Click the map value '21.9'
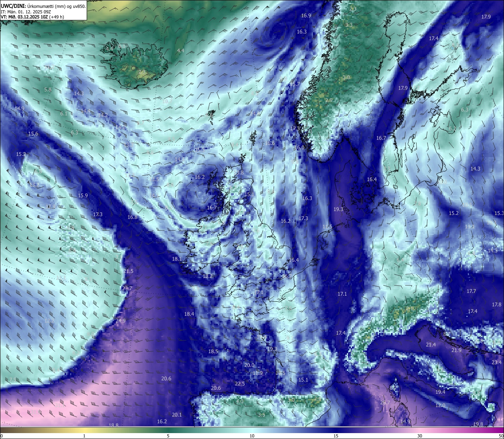This screenshot has width=504, height=439. [x=456, y=350]
